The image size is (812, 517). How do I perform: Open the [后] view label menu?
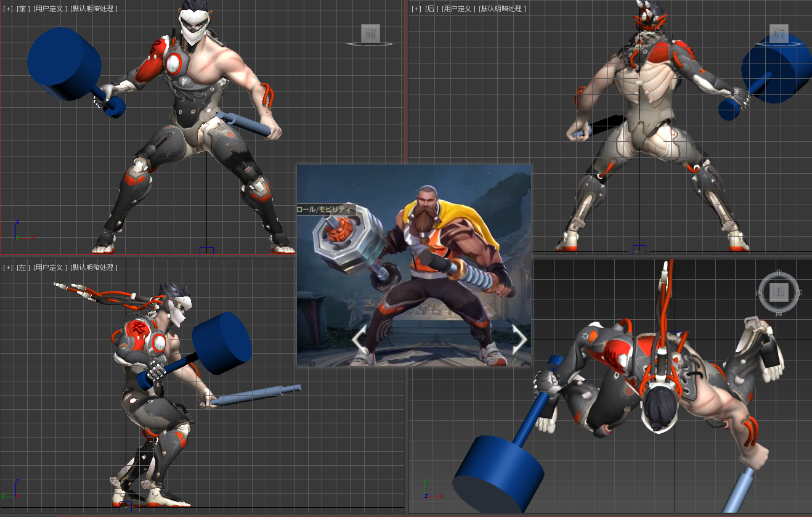tap(431, 9)
